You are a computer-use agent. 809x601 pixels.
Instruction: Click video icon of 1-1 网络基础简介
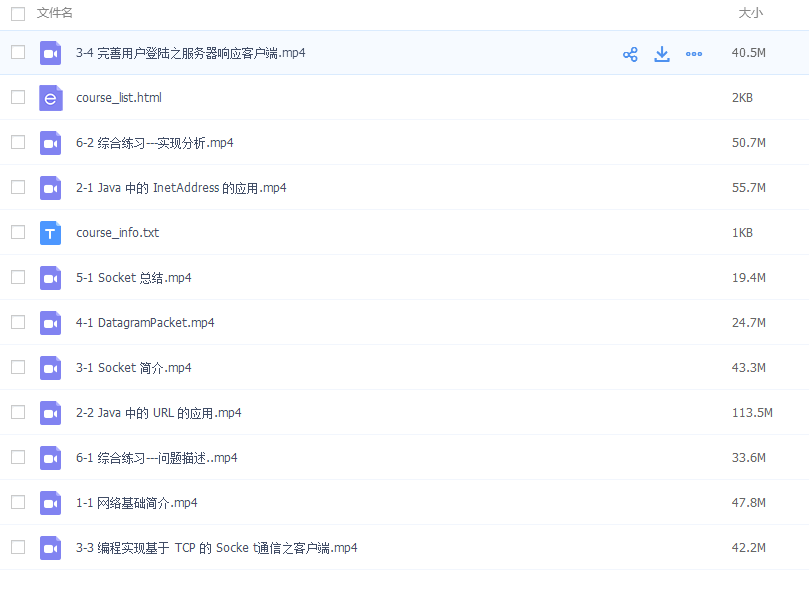point(51,502)
